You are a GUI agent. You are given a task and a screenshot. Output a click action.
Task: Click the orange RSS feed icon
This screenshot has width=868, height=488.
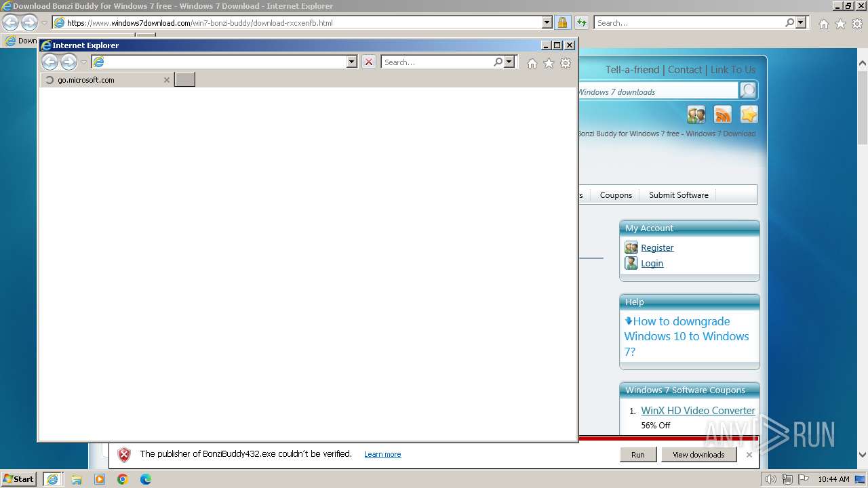pyautogui.click(x=723, y=115)
